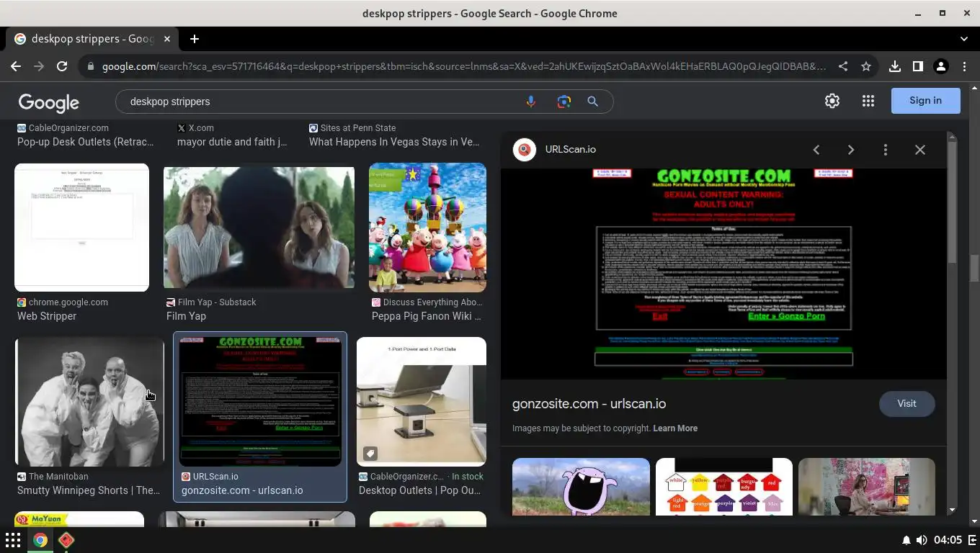Image resolution: width=980 pixels, height=553 pixels.
Task: Click 'The Manitoban' source label
Action: (58, 477)
